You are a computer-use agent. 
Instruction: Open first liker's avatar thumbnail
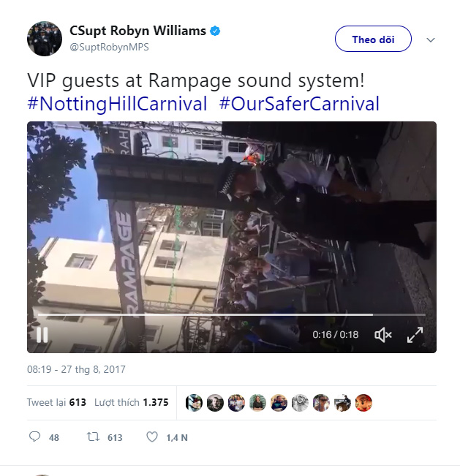[x=194, y=402]
